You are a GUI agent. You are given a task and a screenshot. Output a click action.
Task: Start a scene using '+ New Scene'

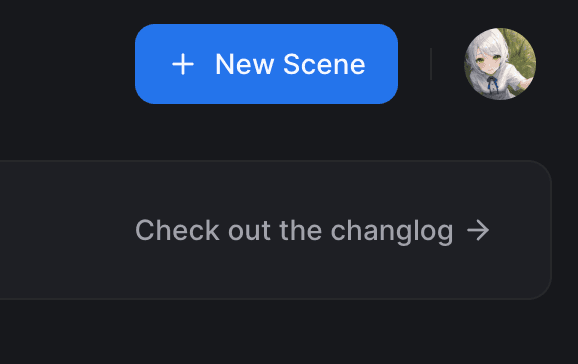[266, 64]
